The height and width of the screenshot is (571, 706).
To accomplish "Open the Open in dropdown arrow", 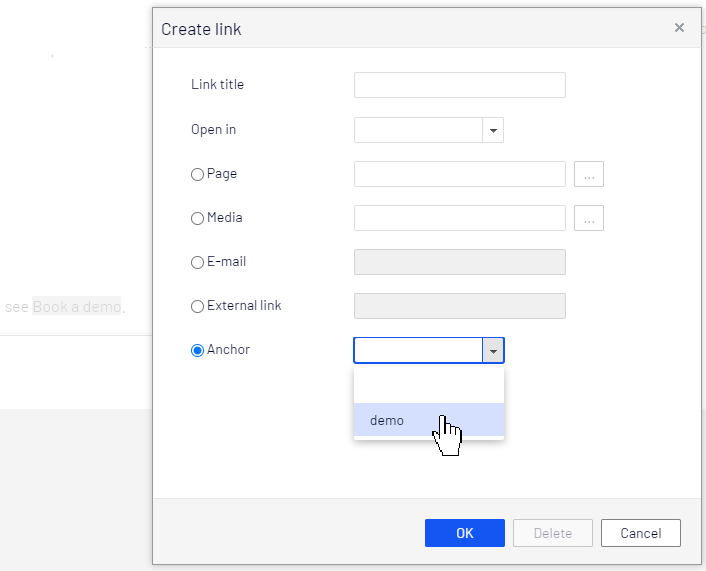I will pyautogui.click(x=493, y=130).
